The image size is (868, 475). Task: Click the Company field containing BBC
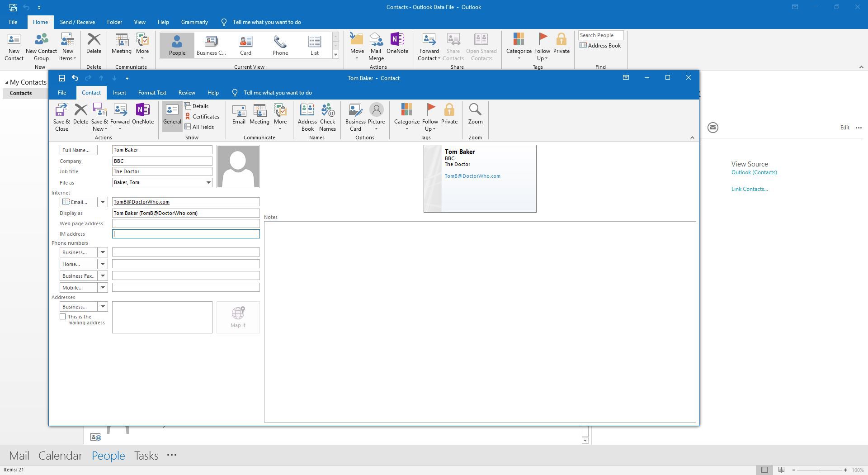coord(162,161)
